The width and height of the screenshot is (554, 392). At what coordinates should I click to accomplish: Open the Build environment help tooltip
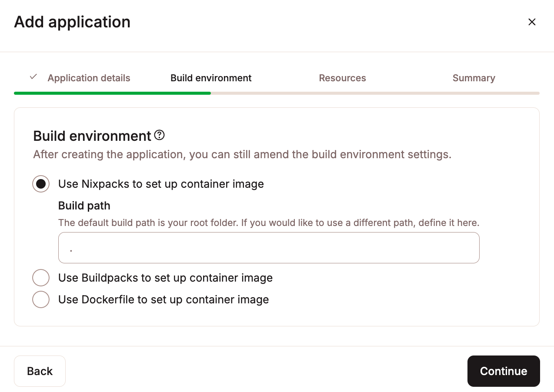[x=159, y=135]
